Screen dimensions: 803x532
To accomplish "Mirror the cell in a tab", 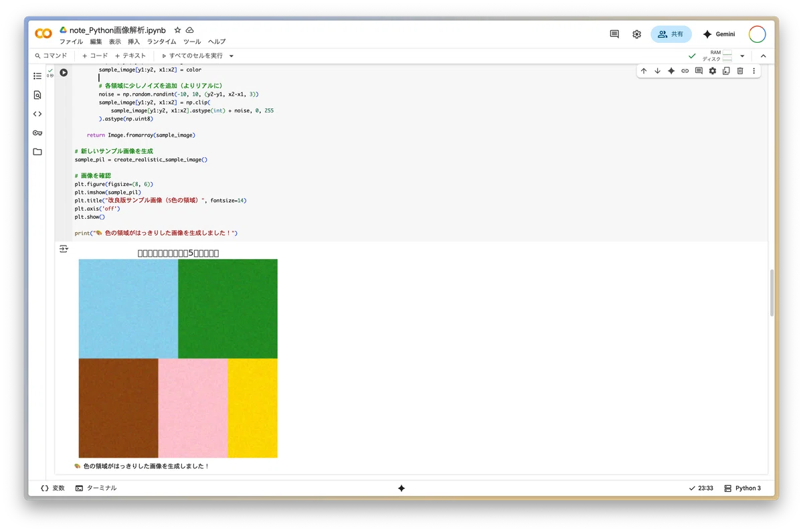I will [726, 71].
